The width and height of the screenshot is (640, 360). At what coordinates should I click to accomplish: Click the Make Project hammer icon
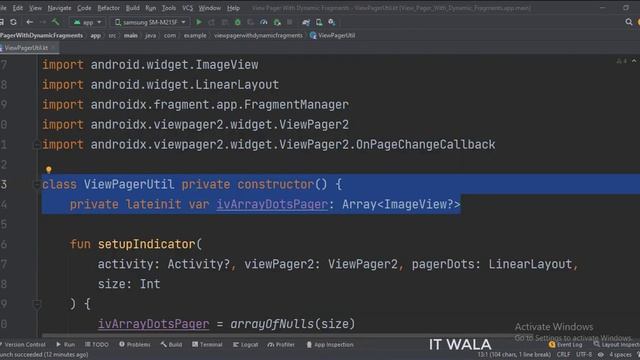tap(56, 22)
